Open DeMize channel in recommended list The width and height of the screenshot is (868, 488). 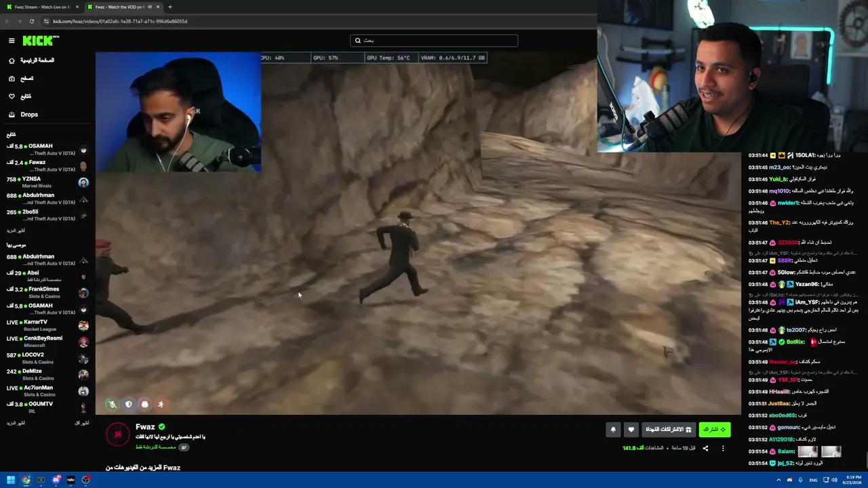pyautogui.click(x=47, y=374)
